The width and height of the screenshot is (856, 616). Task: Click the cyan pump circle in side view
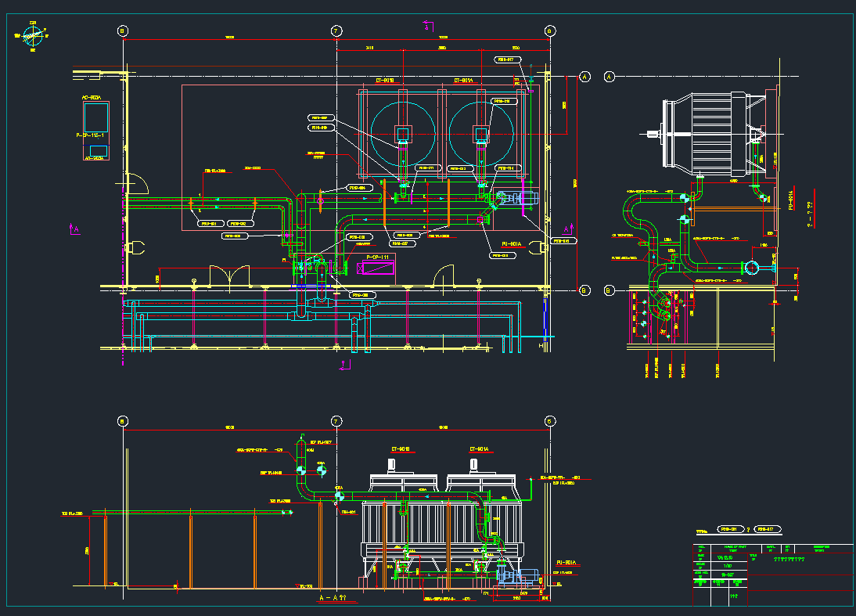pyautogui.click(x=753, y=268)
